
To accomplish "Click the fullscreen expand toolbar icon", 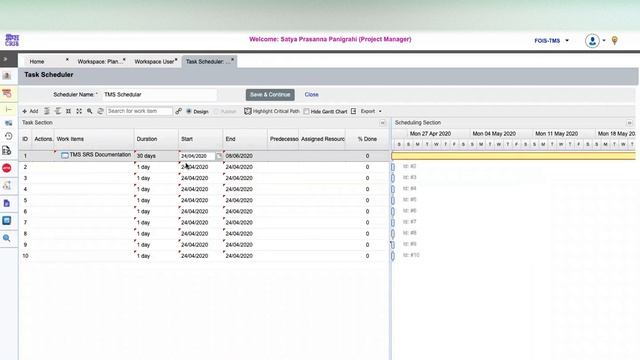I will pos(79,111).
